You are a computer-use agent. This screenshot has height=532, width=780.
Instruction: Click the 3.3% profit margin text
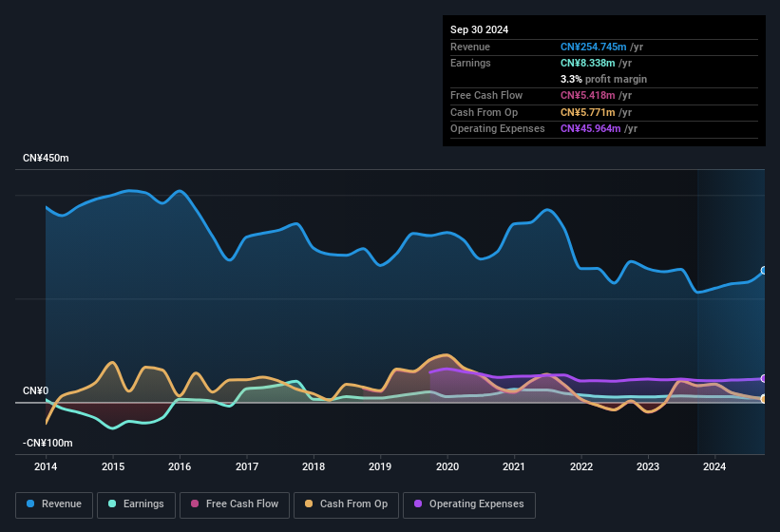(x=604, y=79)
